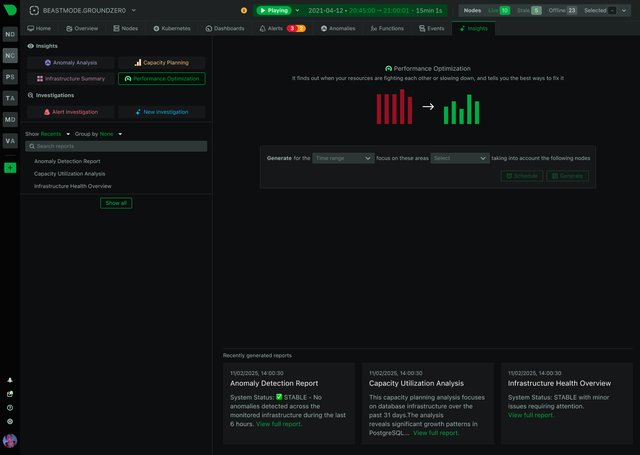Start a New Investigation
640x455 pixels.
tap(162, 112)
